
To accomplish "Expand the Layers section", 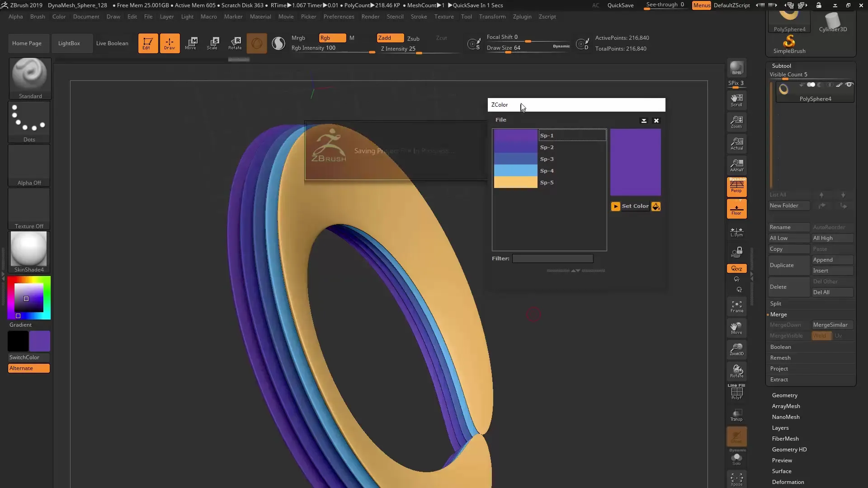I will [780, 428].
